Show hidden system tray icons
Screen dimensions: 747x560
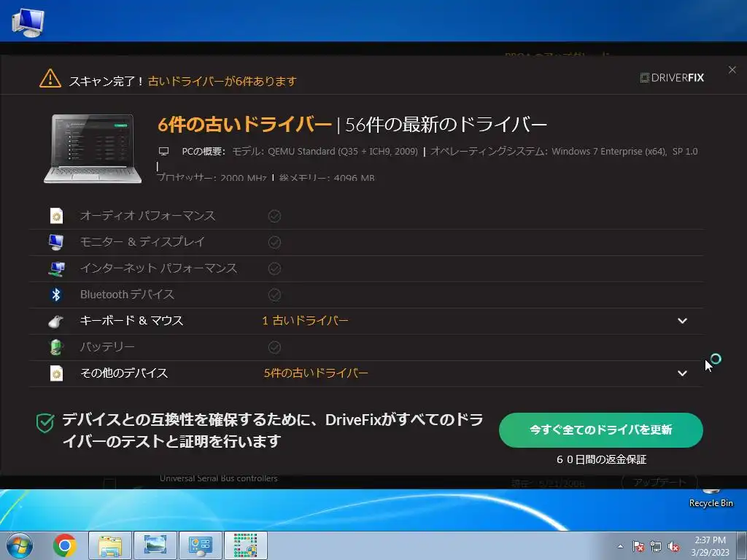click(x=620, y=546)
